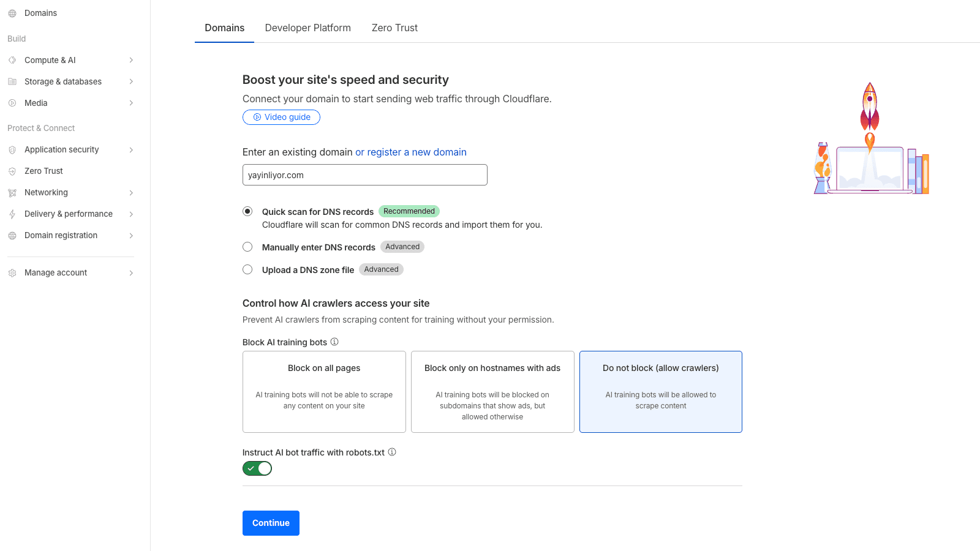Viewport: 980px width, 551px height.
Task: Click the Delivery & performance lightning icon
Action: (x=12, y=214)
